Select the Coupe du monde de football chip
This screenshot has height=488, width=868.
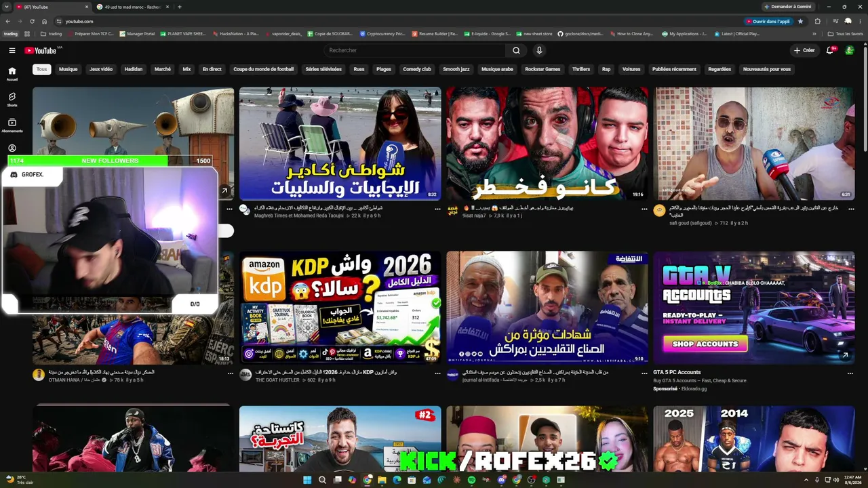click(x=264, y=69)
